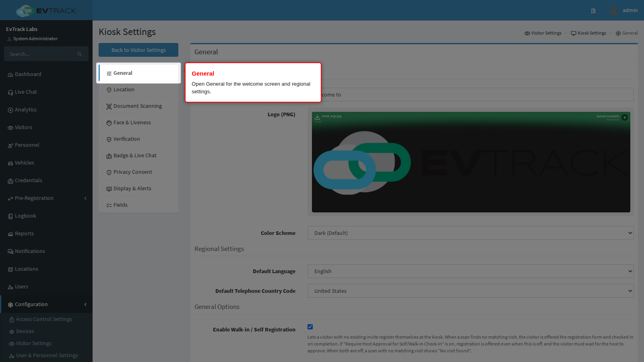Click the download icon on kiosk_logo.jpg
Viewport: 644px width, 362px height.
[x=317, y=117]
